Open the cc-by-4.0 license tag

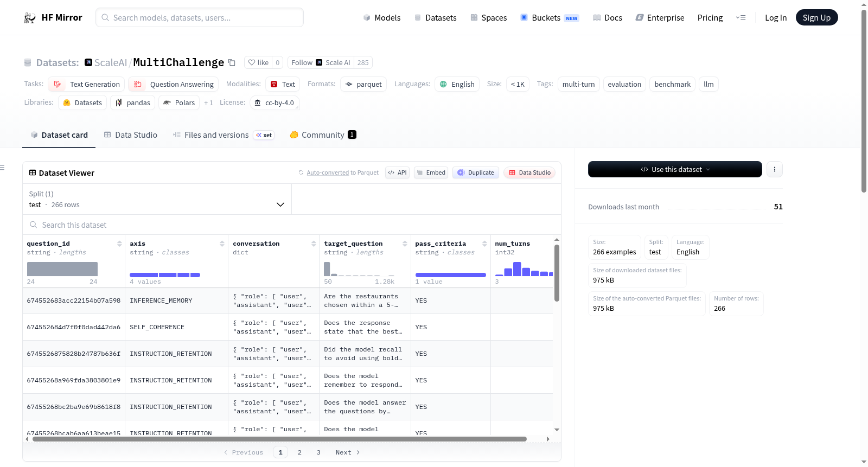point(275,103)
